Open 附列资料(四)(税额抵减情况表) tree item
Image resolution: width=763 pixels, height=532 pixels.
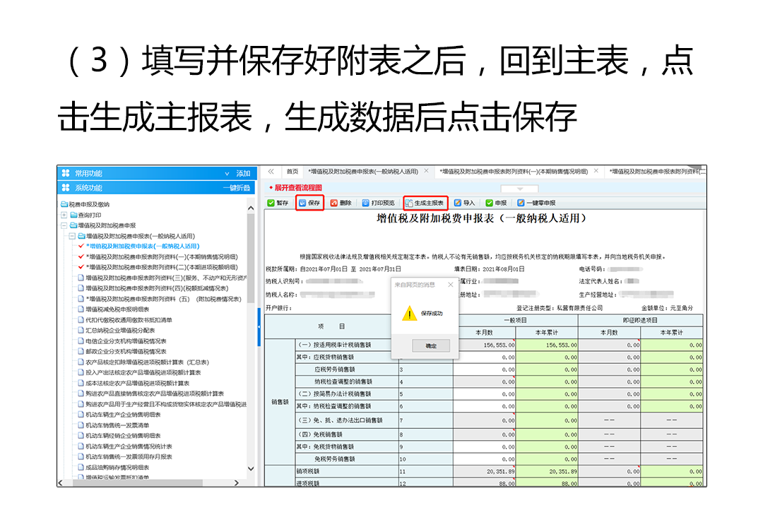pyautogui.click(x=157, y=289)
